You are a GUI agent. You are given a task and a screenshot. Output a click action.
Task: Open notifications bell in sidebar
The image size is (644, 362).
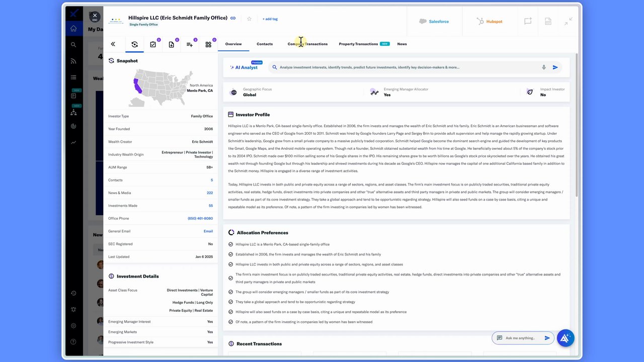coord(73,309)
